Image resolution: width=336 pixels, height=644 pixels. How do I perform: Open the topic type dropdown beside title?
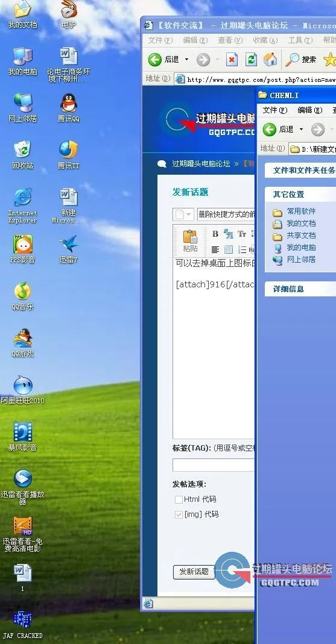tap(183, 214)
